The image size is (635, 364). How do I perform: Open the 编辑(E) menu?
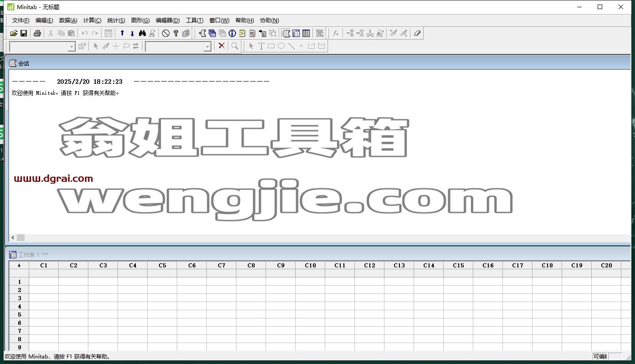44,21
